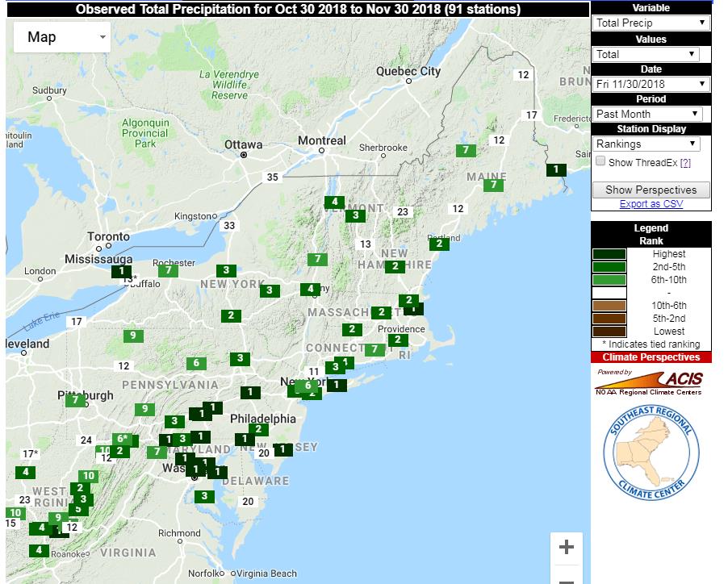The width and height of the screenshot is (728, 584).
Task: Open the Variable dropdown showing Total Precip
Action: [651, 23]
